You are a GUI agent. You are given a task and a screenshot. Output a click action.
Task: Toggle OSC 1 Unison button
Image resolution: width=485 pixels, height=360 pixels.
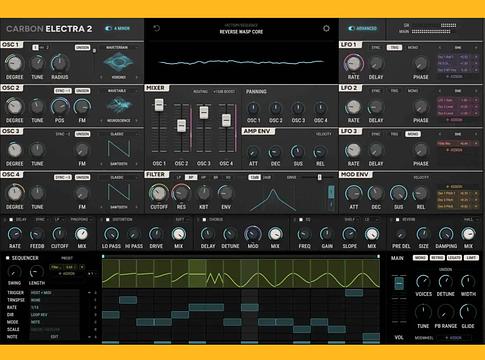(x=82, y=47)
